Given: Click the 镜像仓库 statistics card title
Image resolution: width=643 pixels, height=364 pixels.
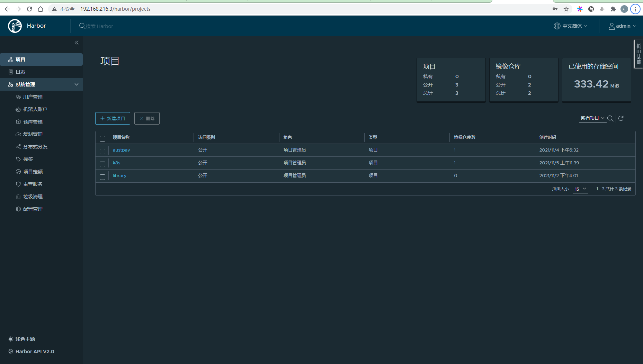Looking at the screenshot, I should 508,66.
